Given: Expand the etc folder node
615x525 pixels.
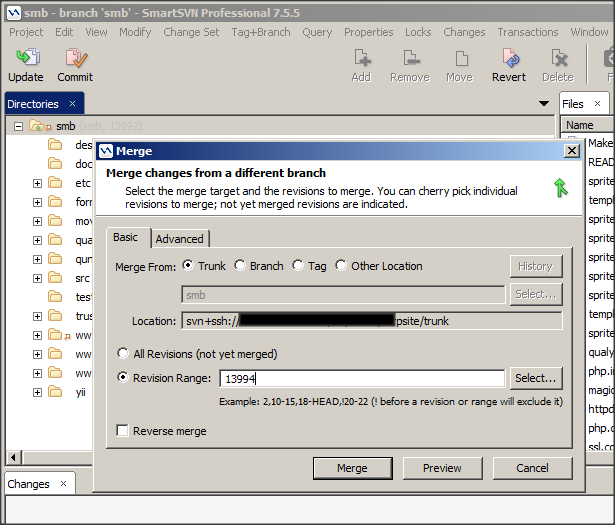Looking at the screenshot, I should point(37,183).
